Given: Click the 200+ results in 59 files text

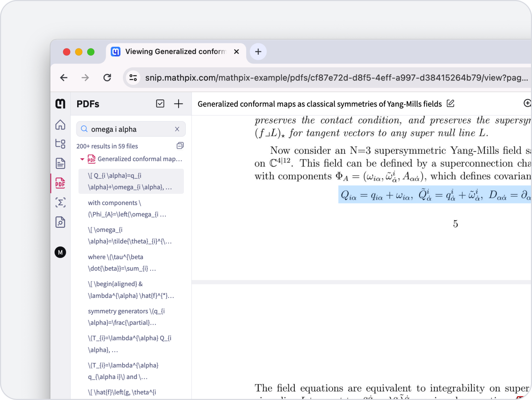Looking at the screenshot, I should pos(107,146).
